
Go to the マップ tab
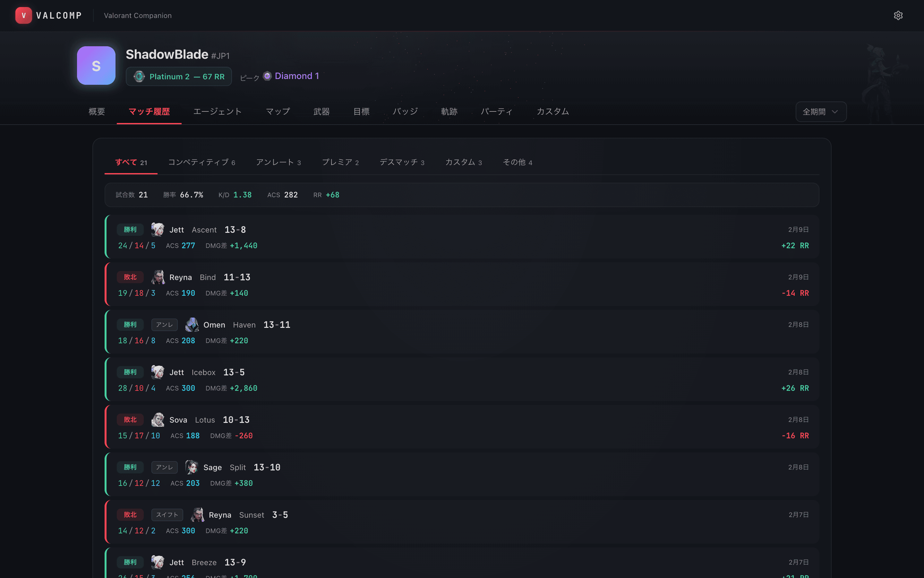pyautogui.click(x=278, y=112)
